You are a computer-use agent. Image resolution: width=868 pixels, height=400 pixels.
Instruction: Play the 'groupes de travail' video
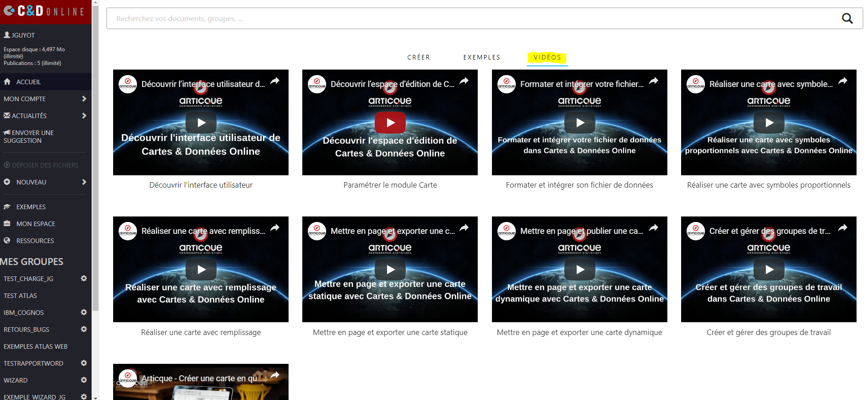coord(769,269)
